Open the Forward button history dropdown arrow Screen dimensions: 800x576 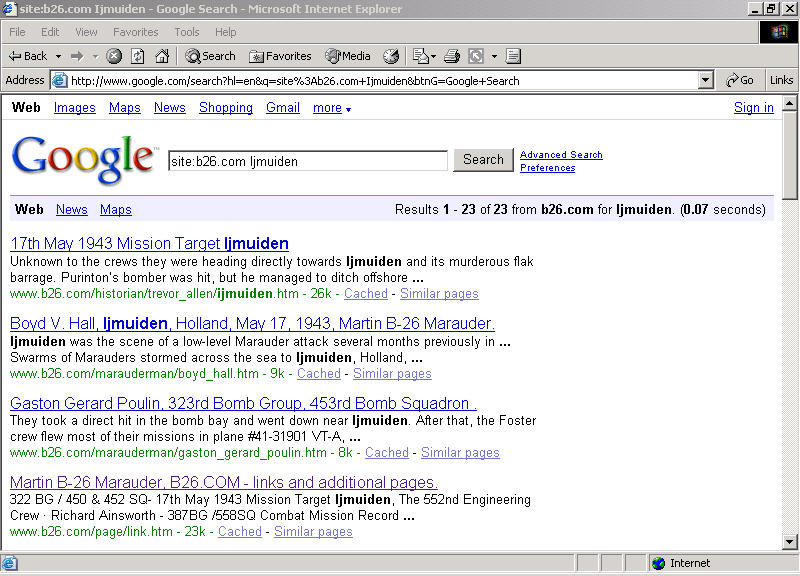[x=95, y=56]
